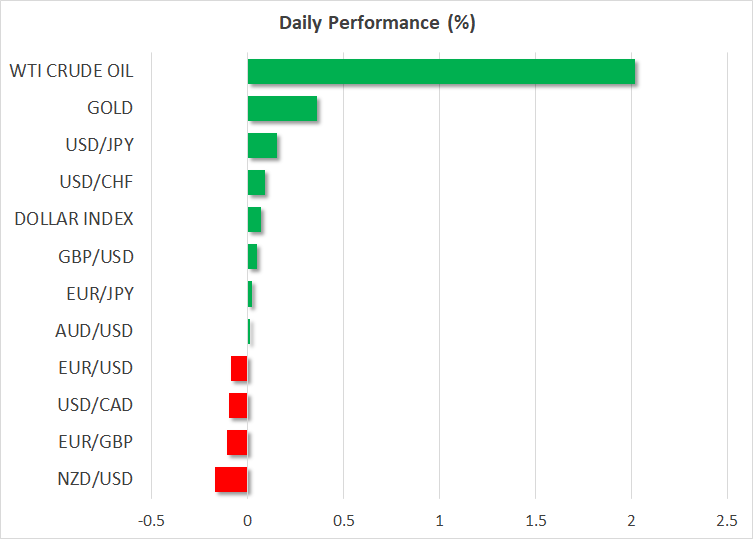Click the NZD/USD category label
This screenshot has width=753, height=539.
click(x=96, y=479)
